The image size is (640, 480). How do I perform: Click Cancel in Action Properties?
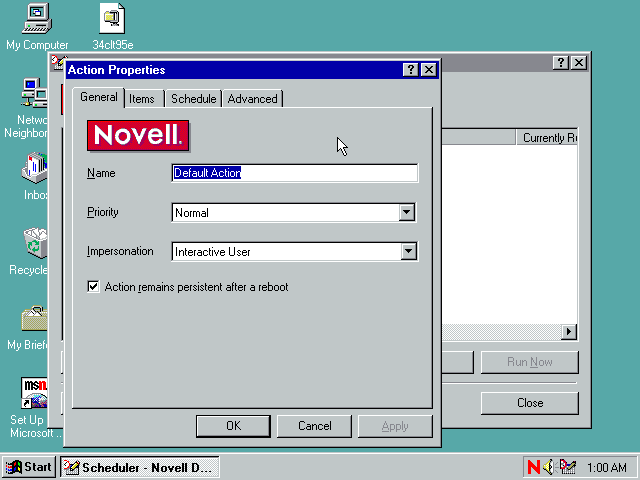click(315, 426)
